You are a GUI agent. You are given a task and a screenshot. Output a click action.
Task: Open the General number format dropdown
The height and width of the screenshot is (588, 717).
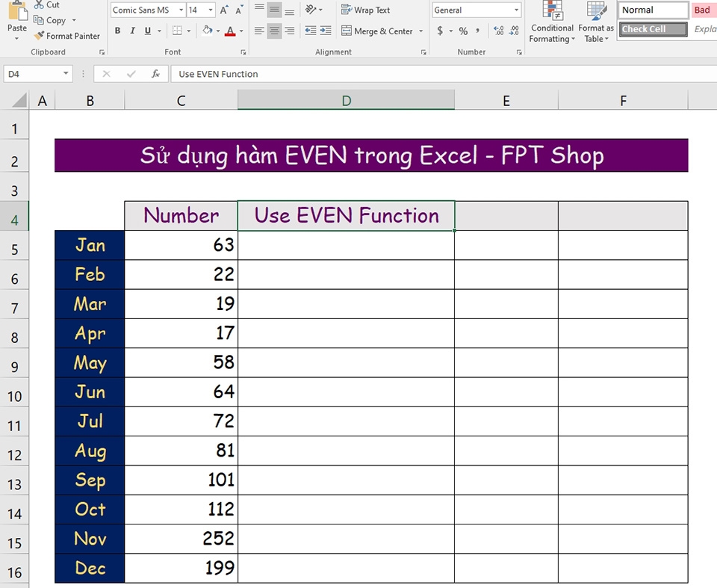point(516,10)
